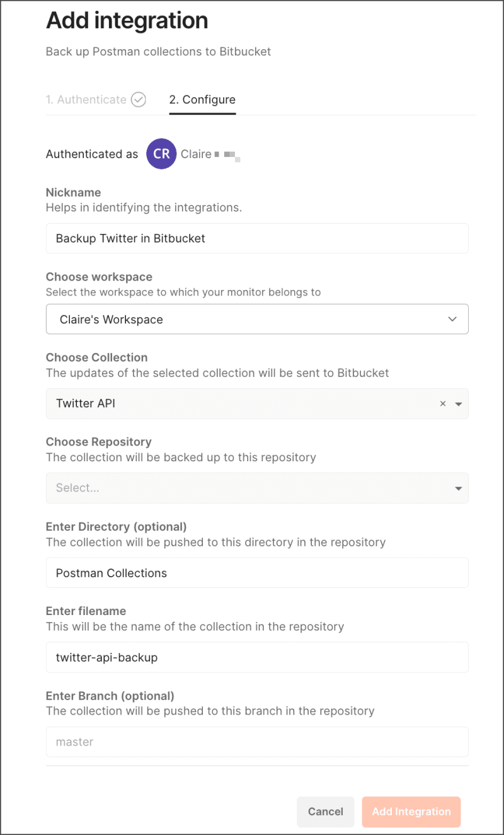Click the Add Integration button
This screenshot has width=504, height=835.
(x=411, y=812)
